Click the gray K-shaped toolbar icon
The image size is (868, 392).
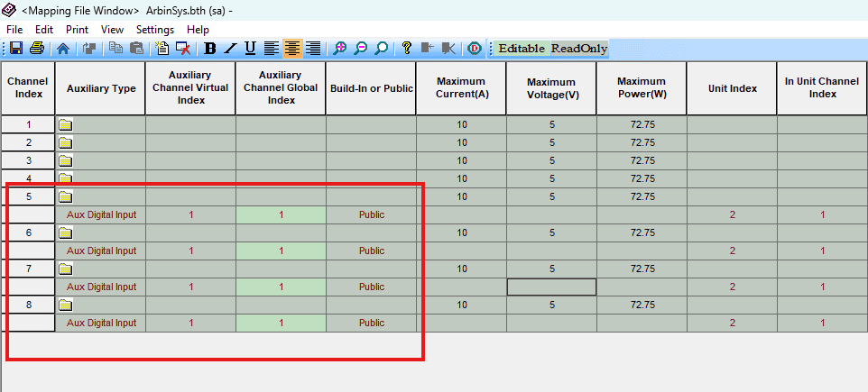(x=448, y=49)
